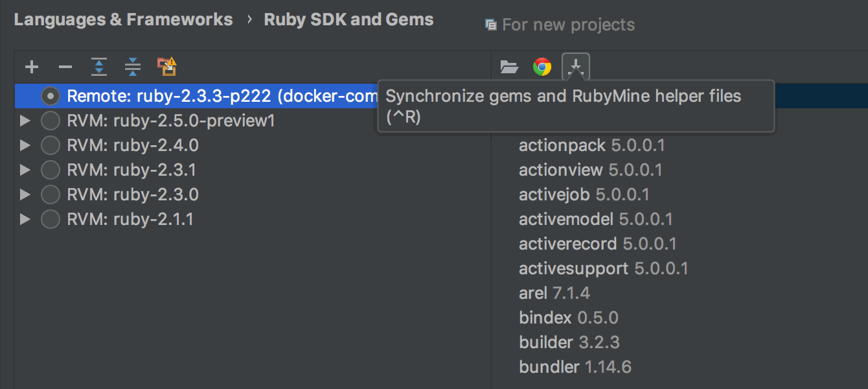Expand the RVM ruby-2.4.0 tree node

click(25, 145)
